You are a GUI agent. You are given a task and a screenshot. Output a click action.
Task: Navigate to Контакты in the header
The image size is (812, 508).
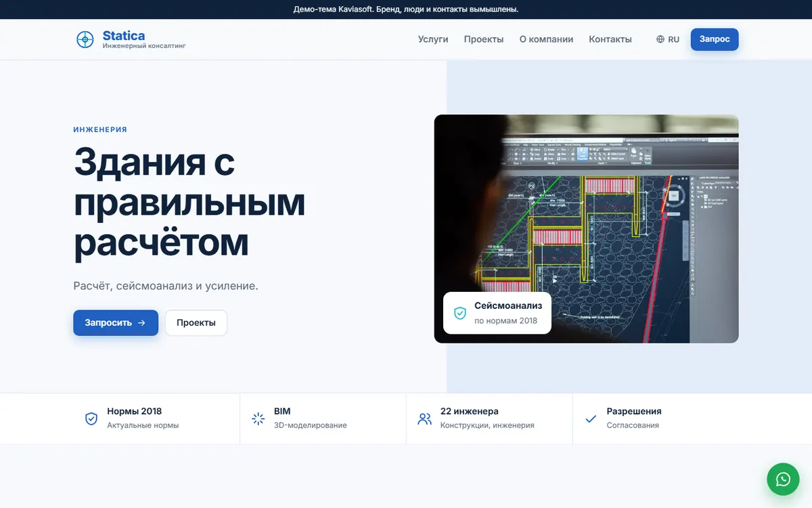610,39
